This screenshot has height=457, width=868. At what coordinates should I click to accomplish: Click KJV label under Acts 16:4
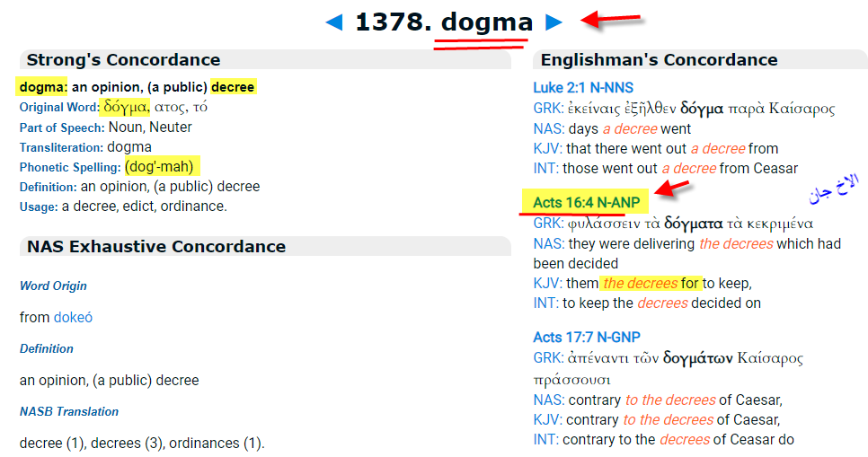(x=546, y=283)
